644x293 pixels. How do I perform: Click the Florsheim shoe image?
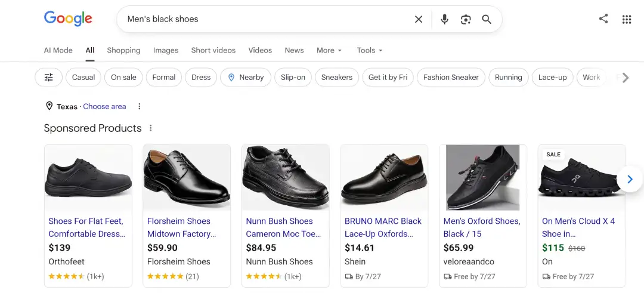187,177
